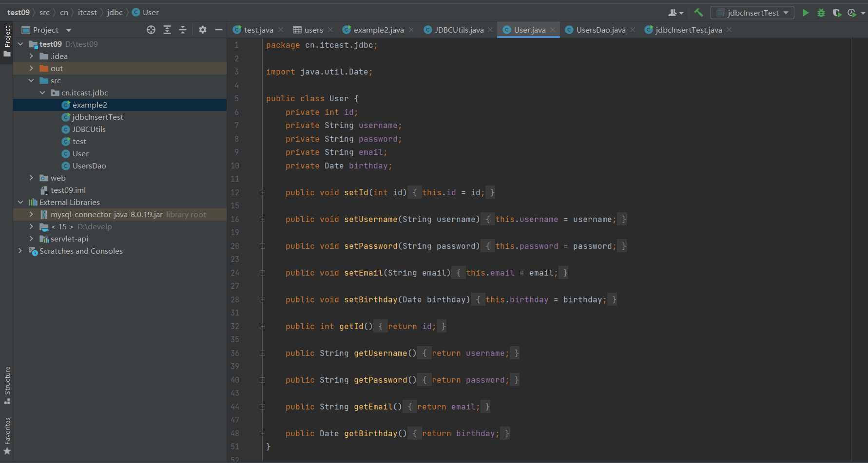Open the Structure tool window
Image resolution: width=868 pixels, height=463 pixels.
pos(7,385)
